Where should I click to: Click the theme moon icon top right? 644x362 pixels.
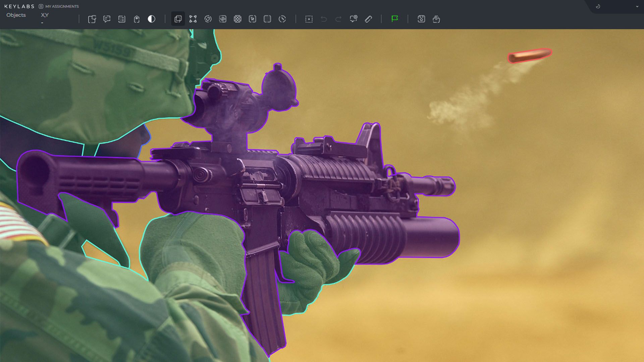pos(598,6)
